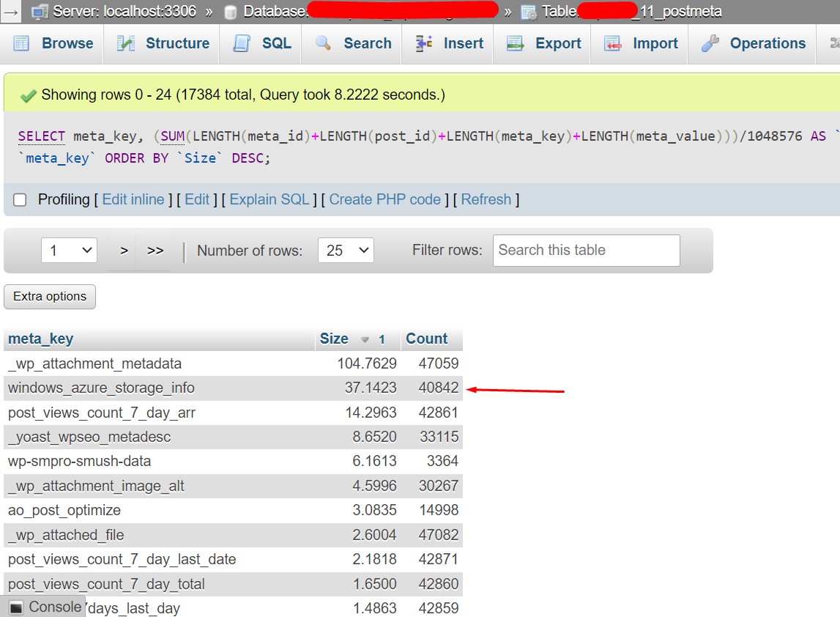Sort by the Size column header
The width and height of the screenshot is (840, 617).
point(334,339)
